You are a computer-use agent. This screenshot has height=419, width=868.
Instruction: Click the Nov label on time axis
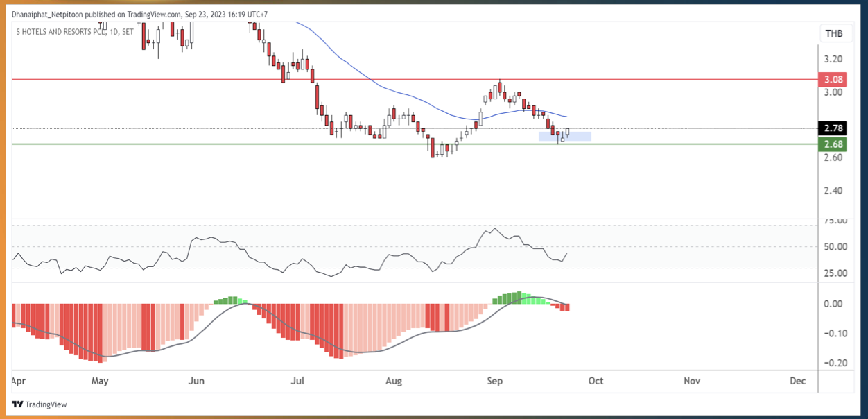click(691, 381)
